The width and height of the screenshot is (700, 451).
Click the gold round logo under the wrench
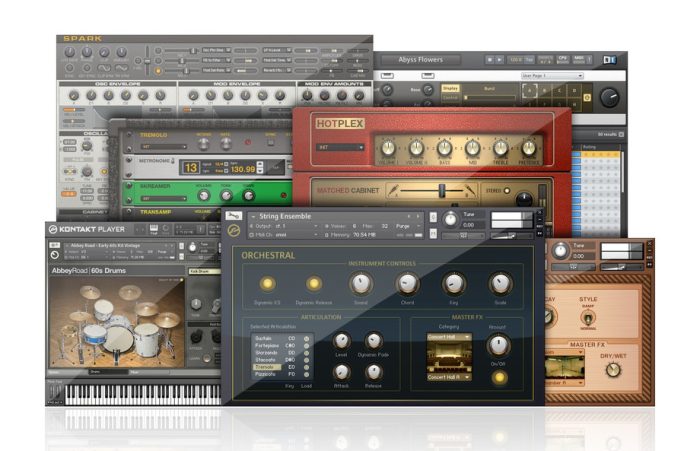coord(233,231)
